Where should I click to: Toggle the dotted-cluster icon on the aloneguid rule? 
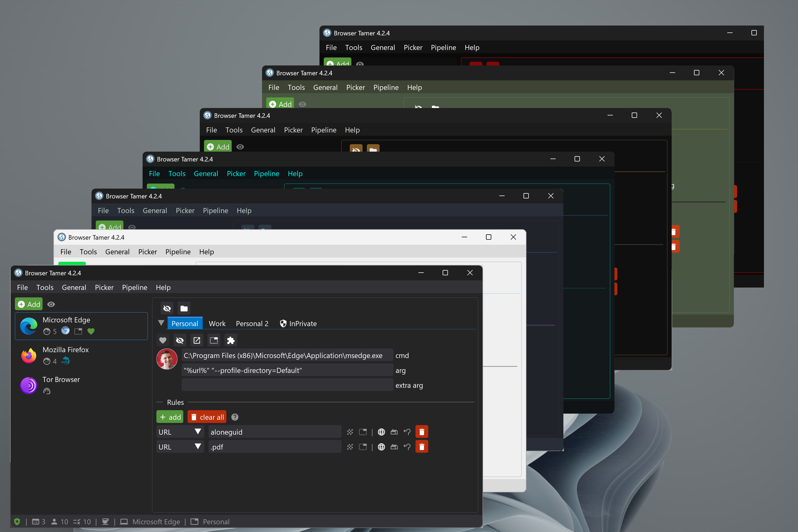[350, 432]
